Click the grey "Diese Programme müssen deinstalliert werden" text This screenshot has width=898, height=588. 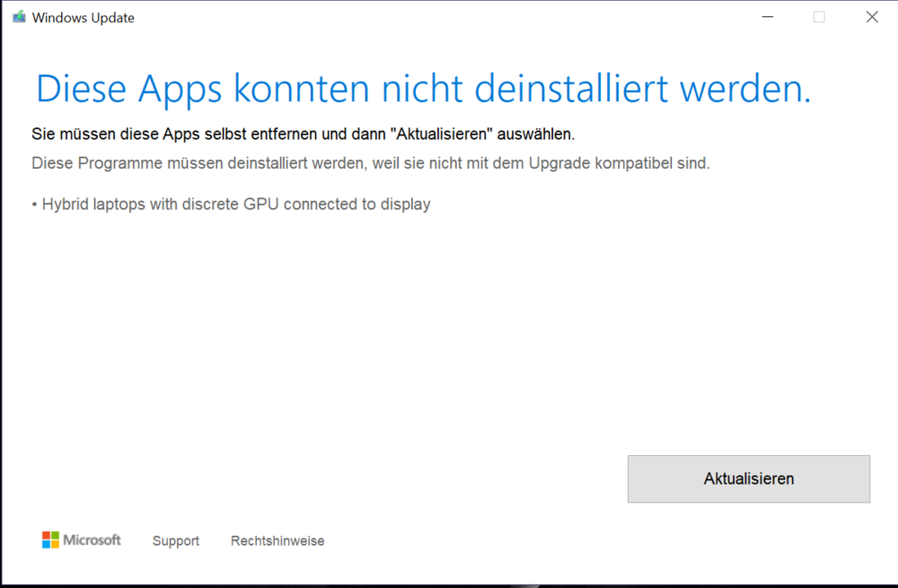click(370, 163)
